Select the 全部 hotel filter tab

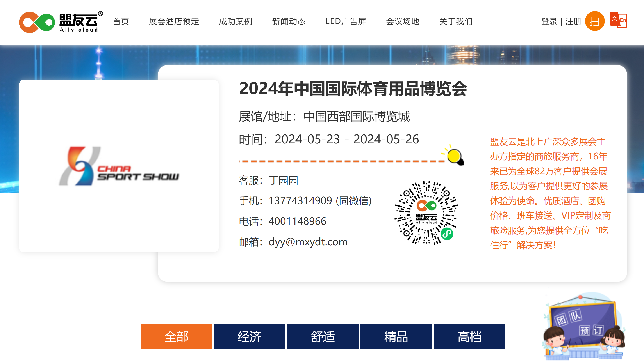point(176,336)
